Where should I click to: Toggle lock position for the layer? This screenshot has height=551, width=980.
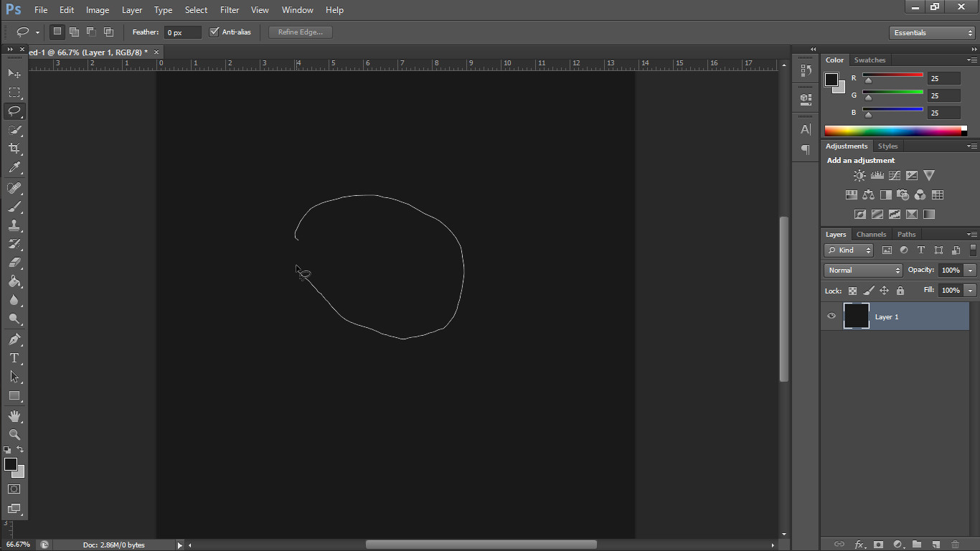pyautogui.click(x=884, y=291)
